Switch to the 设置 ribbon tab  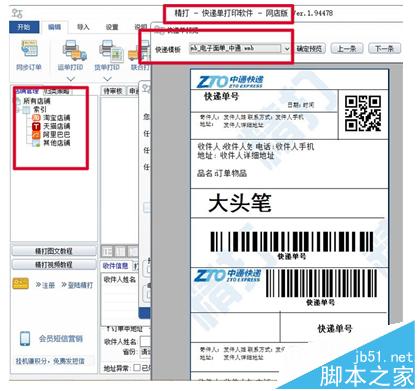tap(112, 27)
